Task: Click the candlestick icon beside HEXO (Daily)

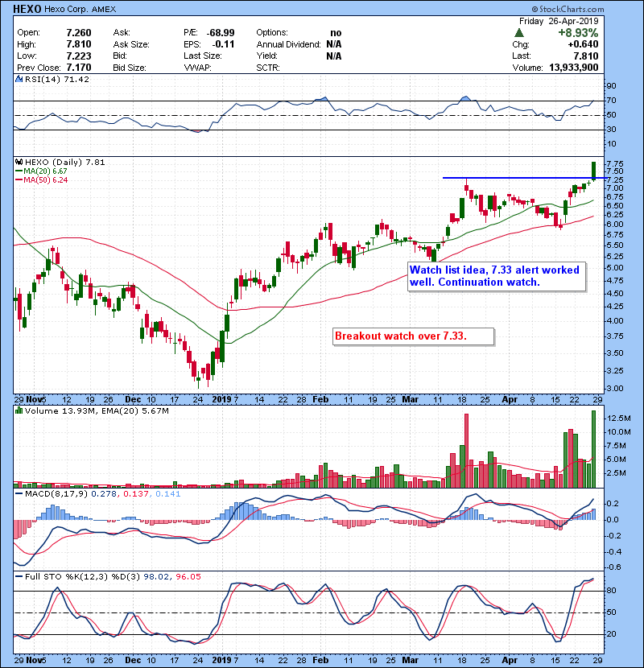Action: tap(19, 162)
